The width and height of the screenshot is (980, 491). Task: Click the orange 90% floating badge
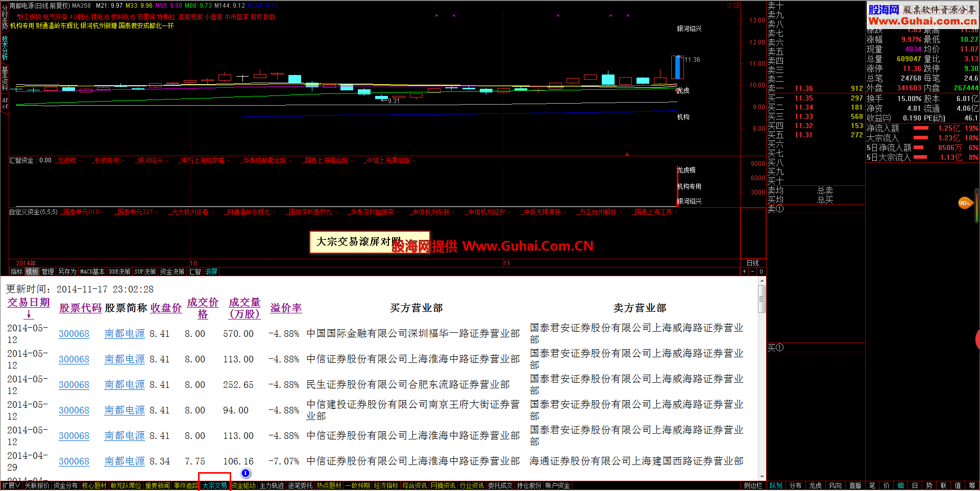(965, 203)
